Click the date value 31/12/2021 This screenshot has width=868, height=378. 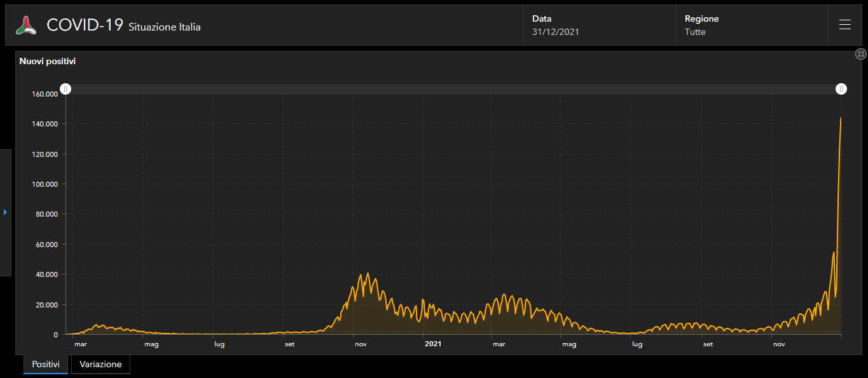point(556,32)
